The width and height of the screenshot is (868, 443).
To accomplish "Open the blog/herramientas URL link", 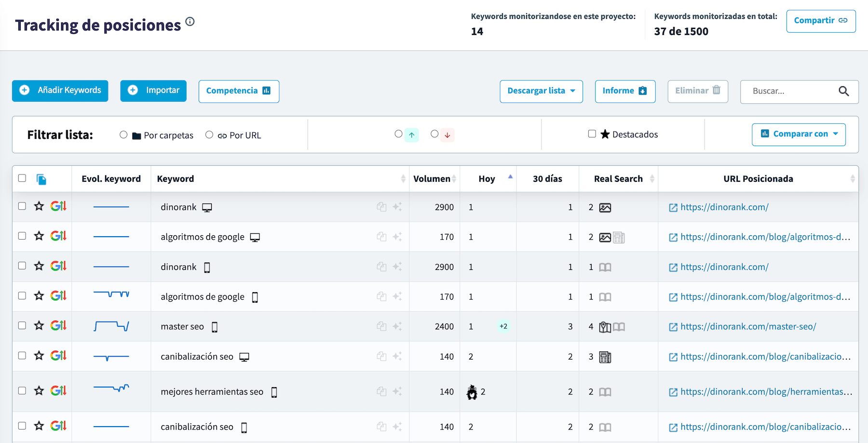I will (766, 392).
